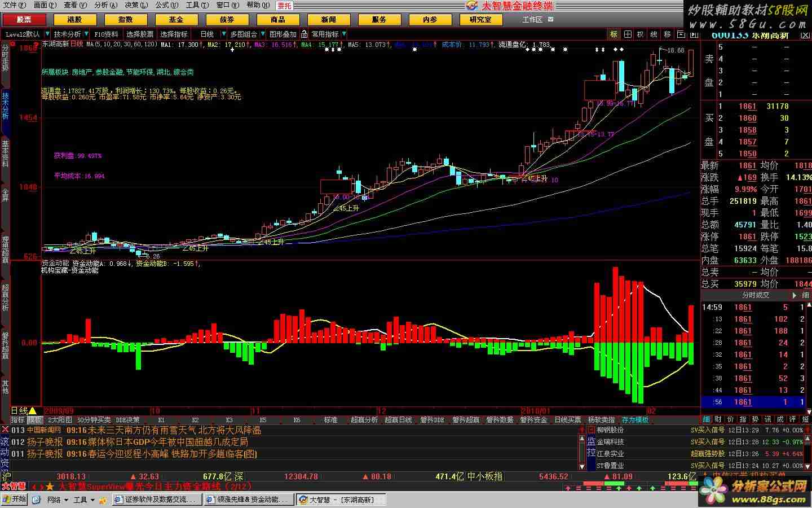Click the 线 drawing icon
Viewport: 812px width, 508px height.
point(654,34)
